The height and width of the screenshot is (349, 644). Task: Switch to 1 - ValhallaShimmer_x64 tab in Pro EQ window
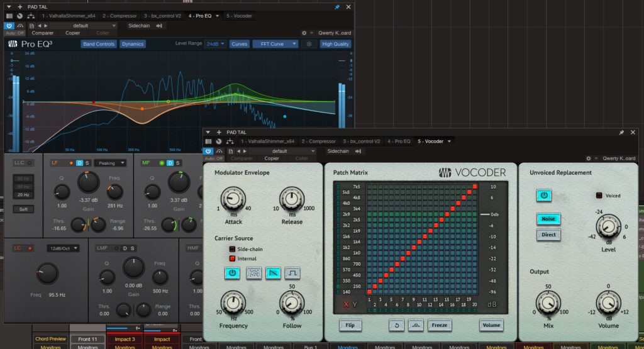point(68,16)
